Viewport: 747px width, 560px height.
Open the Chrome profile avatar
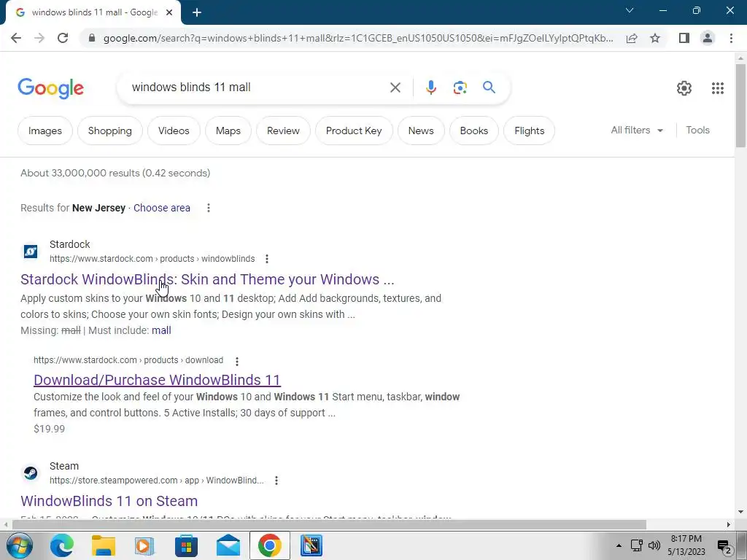pos(708,38)
